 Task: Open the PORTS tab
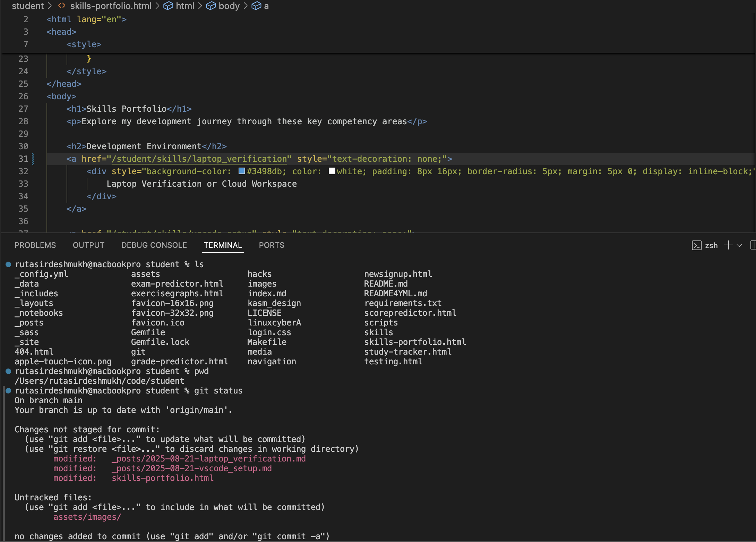click(x=272, y=245)
